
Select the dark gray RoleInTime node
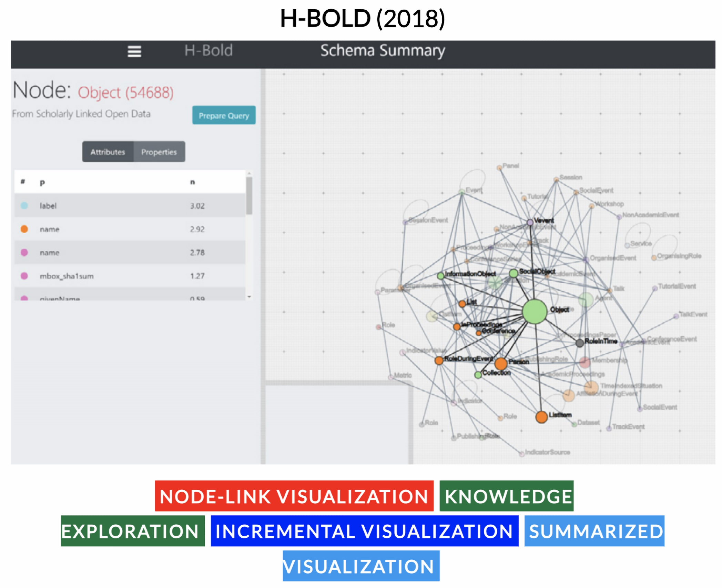(x=580, y=343)
